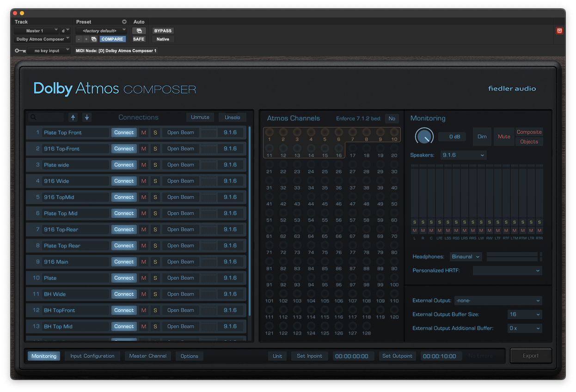Open the no key input dropdown
The width and height of the screenshot is (576, 392).
click(49, 51)
